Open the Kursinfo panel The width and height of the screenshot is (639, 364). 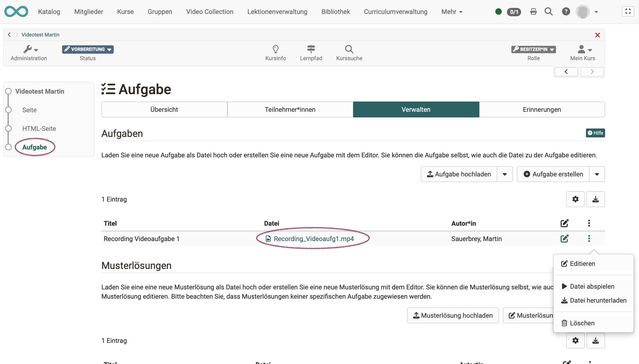[275, 53]
